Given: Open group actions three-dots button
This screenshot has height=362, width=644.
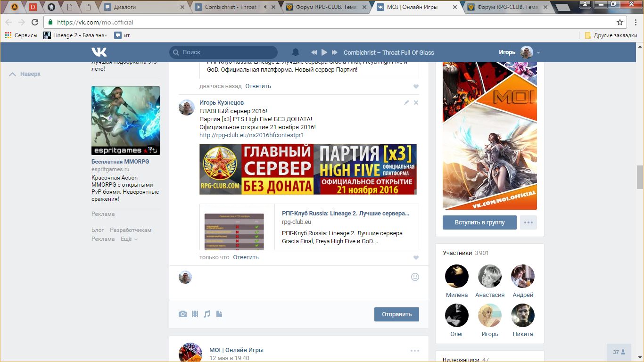Looking at the screenshot, I should (528, 222).
